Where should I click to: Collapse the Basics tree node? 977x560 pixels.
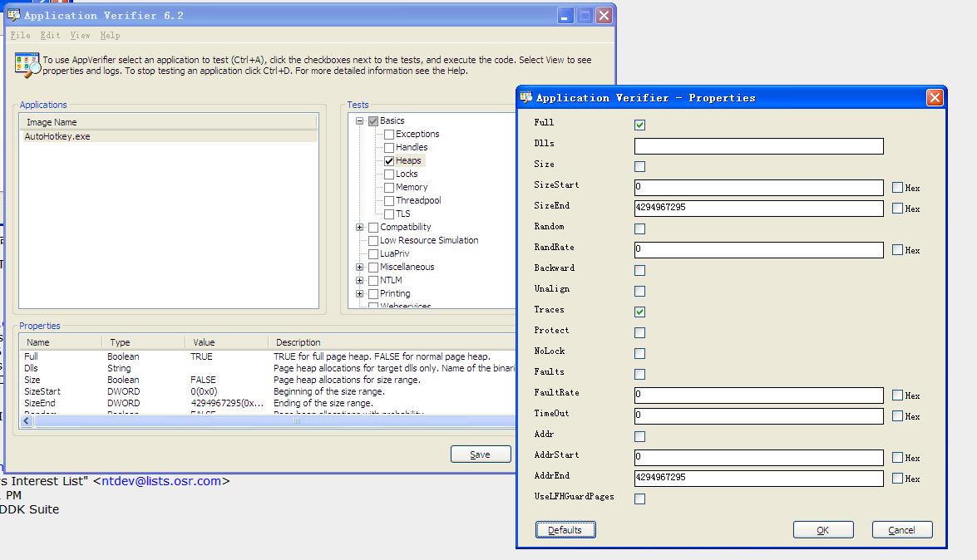tap(360, 120)
